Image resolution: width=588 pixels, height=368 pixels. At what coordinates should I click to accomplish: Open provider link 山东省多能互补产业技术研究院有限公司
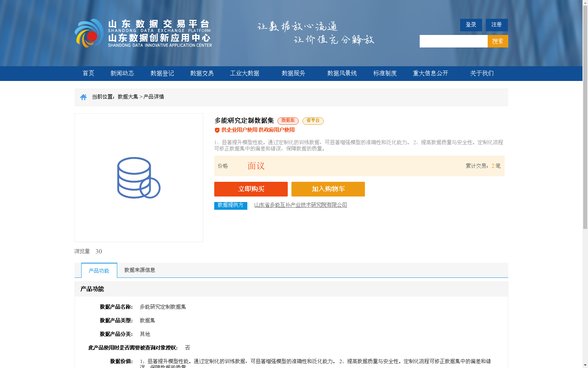301,205
